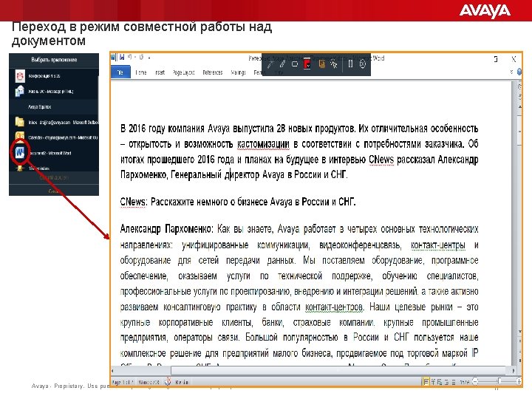Image resolution: width=532 pixels, height=399 pixels.
Task: Click the horizontal scrollbar right arrow
Action: point(514,371)
